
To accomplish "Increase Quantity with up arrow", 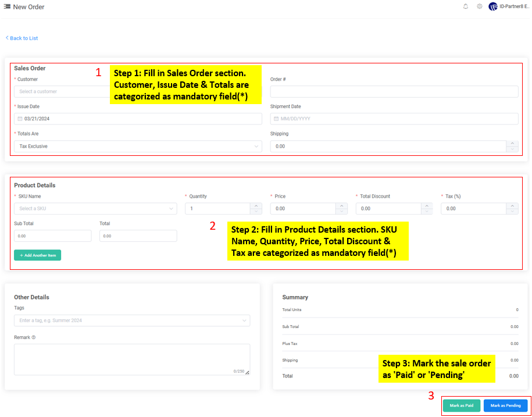I will 256,206.
